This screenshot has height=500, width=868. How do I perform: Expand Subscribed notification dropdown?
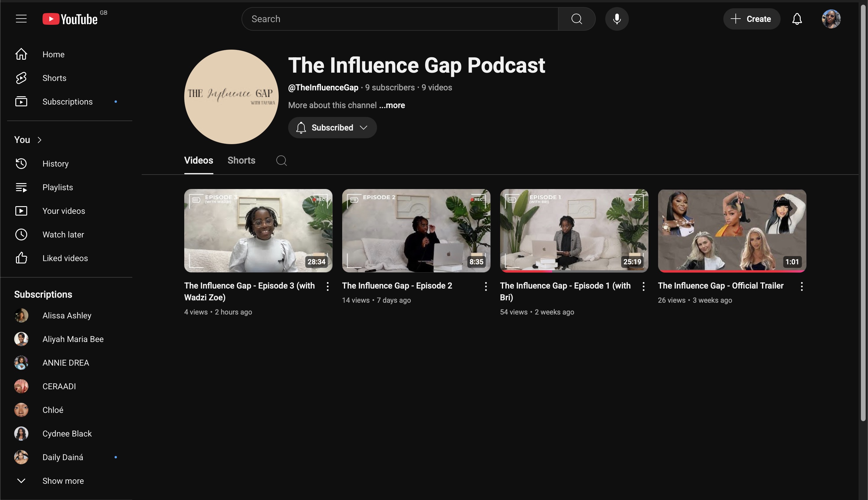click(332, 128)
